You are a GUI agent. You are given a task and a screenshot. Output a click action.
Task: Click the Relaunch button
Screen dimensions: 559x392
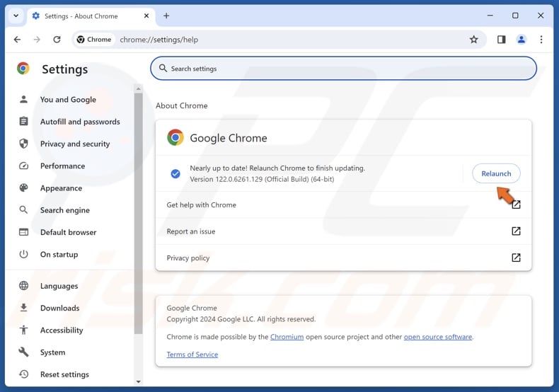coord(496,173)
